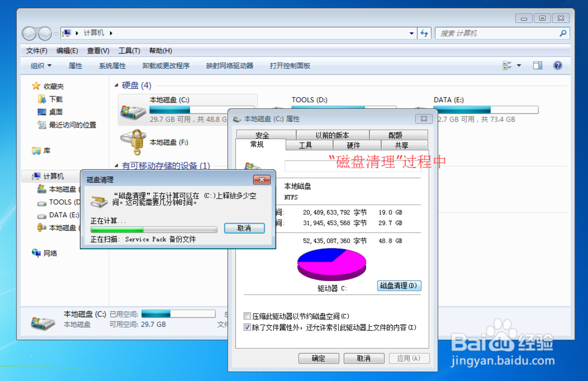Click DATA (E:) drive capacity bar
The width and height of the screenshot is (588, 381).
coord(486,110)
